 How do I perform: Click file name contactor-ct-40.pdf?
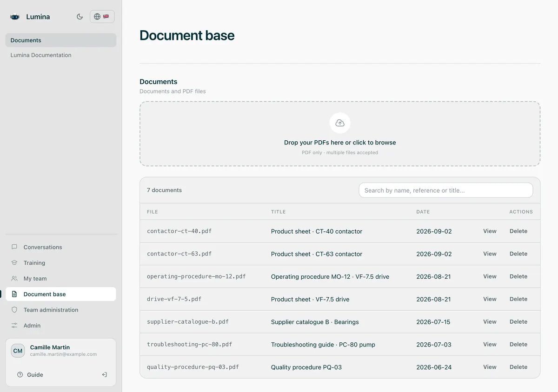coord(179,231)
